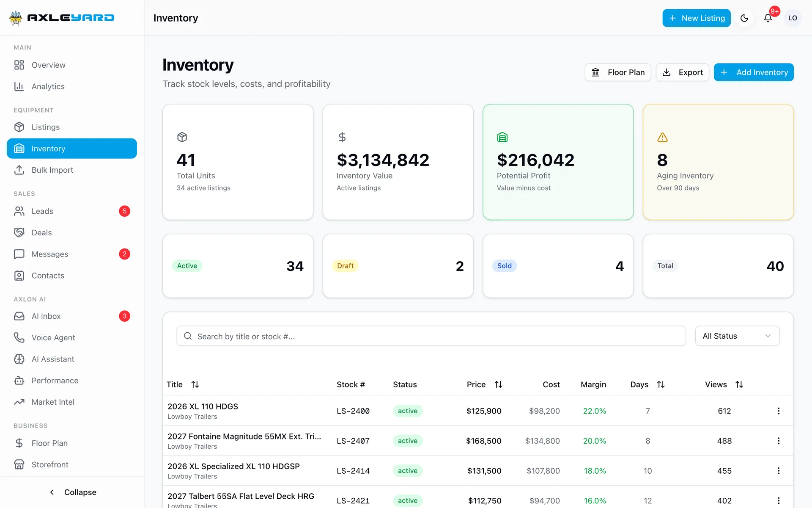Viewport: 812px width, 508px height.
Task: Sort table by Price arrows icon
Action: point(499,384)
